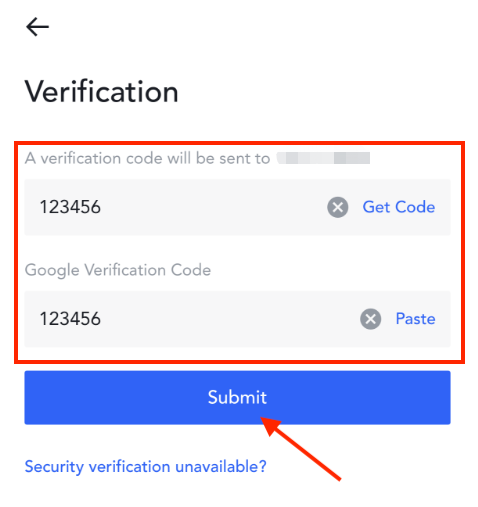
Task: Request a code via Get Code
Action: click(x=399, y=207)
